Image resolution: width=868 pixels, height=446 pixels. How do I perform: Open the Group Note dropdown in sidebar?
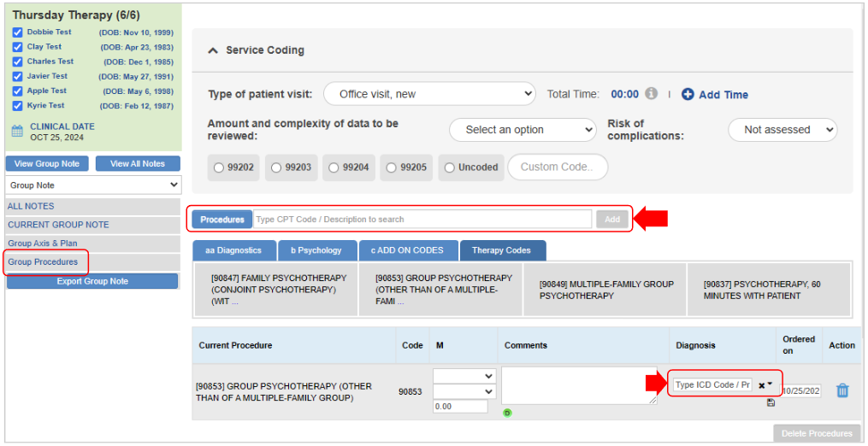click(x=92, y=185)
